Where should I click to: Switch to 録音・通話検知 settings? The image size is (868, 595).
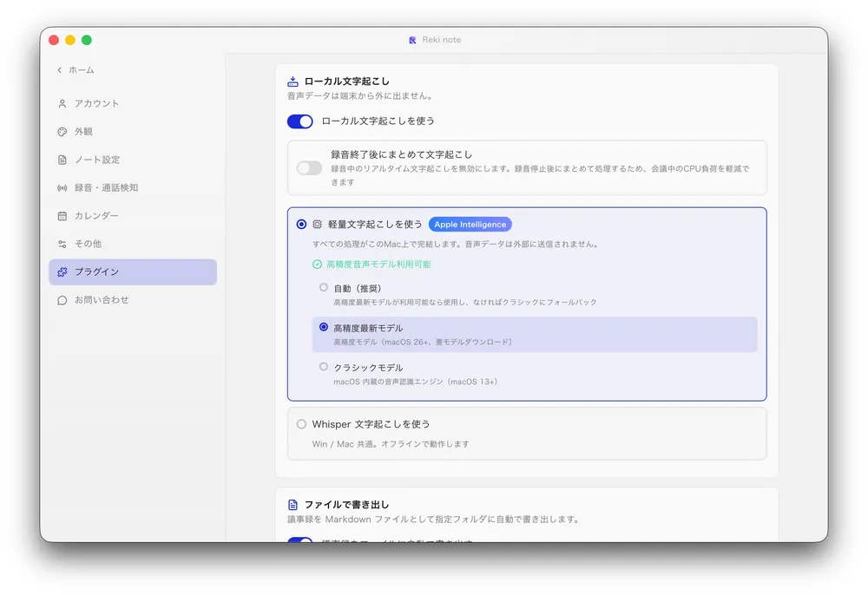pyautogui.click(x=133, y=188)
